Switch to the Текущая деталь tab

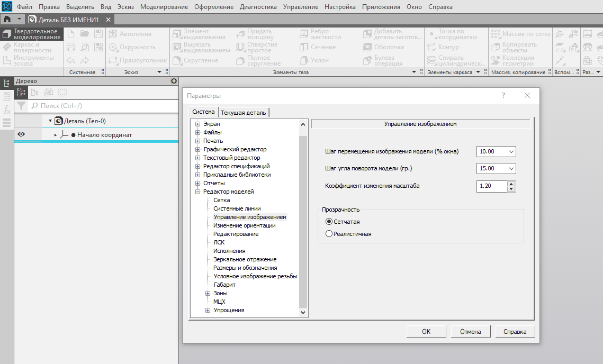click(244, 113)
